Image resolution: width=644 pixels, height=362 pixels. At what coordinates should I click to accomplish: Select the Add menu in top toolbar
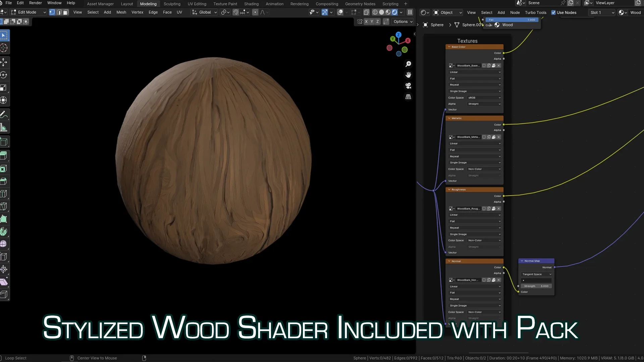pos(107,12)
